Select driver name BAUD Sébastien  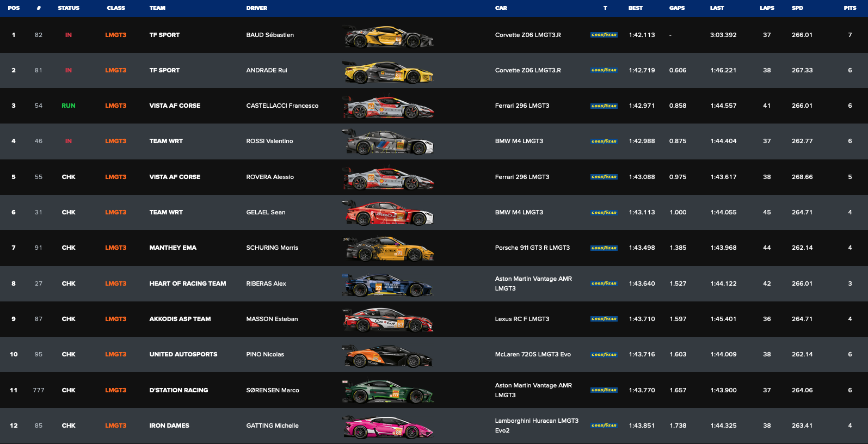[270, 35]
